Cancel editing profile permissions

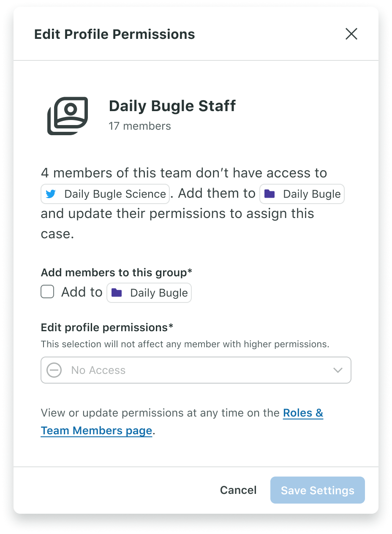(x=238, y=490)
